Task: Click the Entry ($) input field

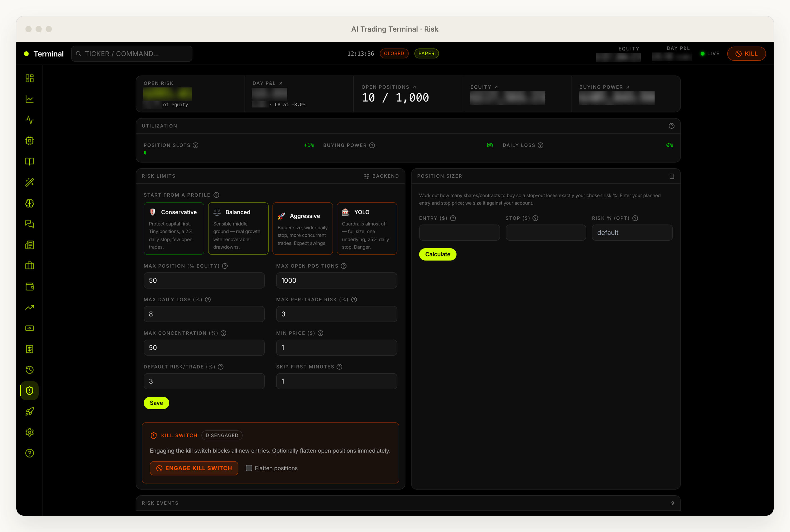Action: [459, 233]
